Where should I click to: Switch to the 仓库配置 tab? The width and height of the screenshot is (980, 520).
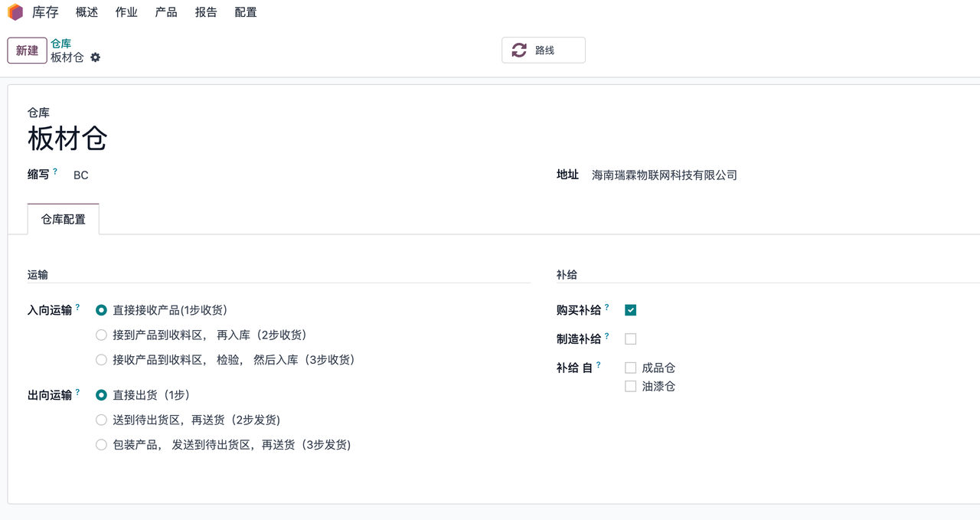tap(64, 219)
